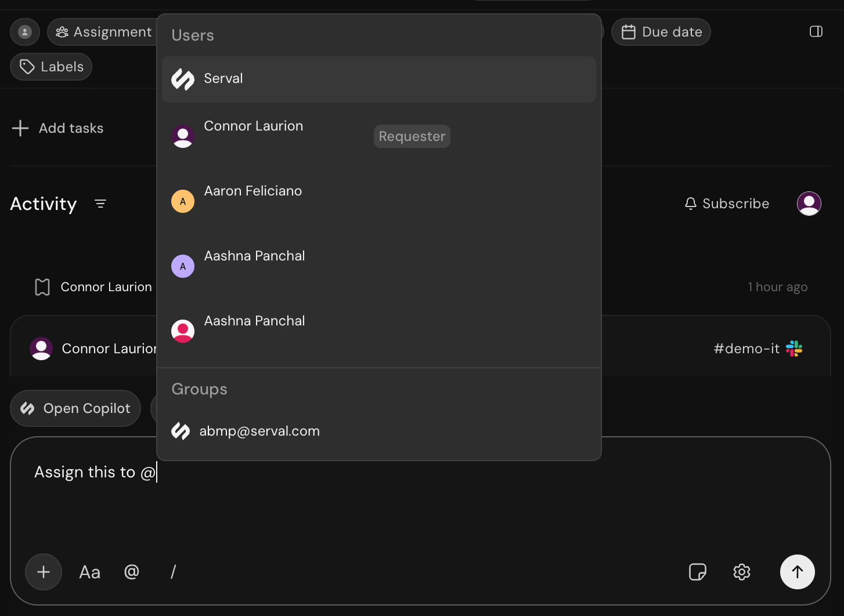Viewport: 844px width, 616px height.
Task: Click Aaron Feliciano's orange avatar
Action: click(183, 201)
